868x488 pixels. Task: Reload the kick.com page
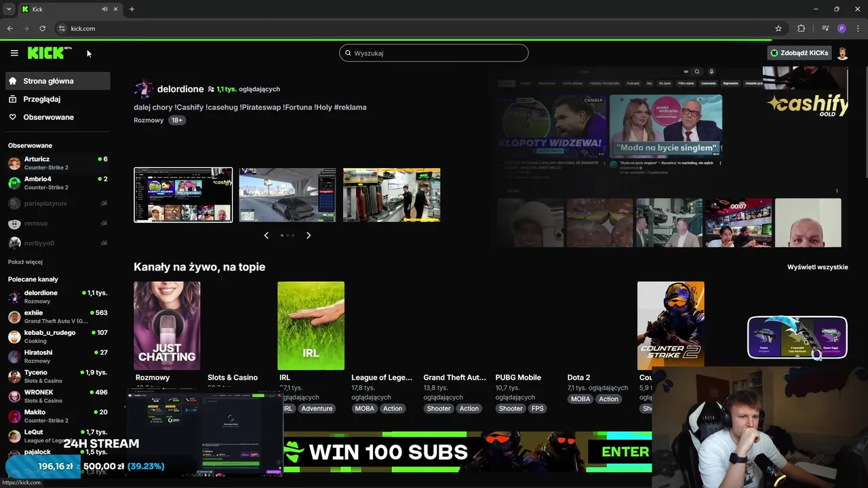tap(42, 28)
